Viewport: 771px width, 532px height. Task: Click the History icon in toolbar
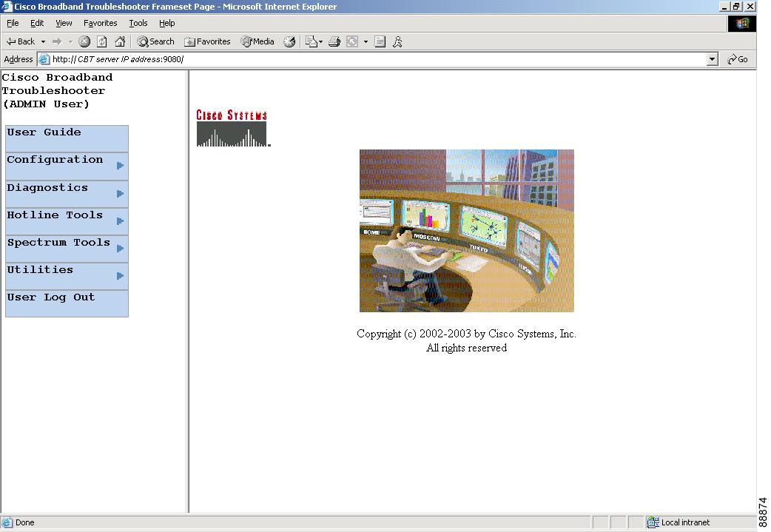289,41
